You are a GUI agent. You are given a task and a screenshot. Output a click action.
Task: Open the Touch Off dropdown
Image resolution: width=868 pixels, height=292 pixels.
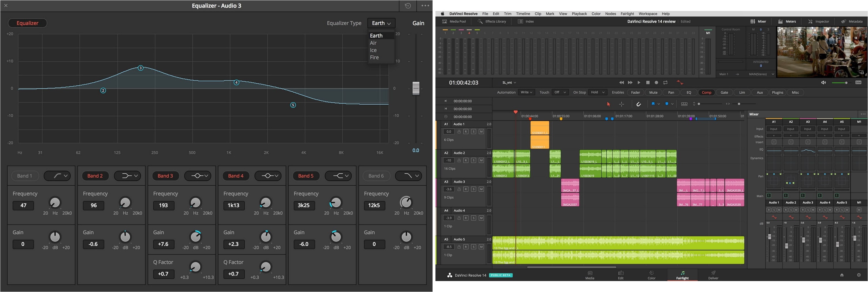560,93
